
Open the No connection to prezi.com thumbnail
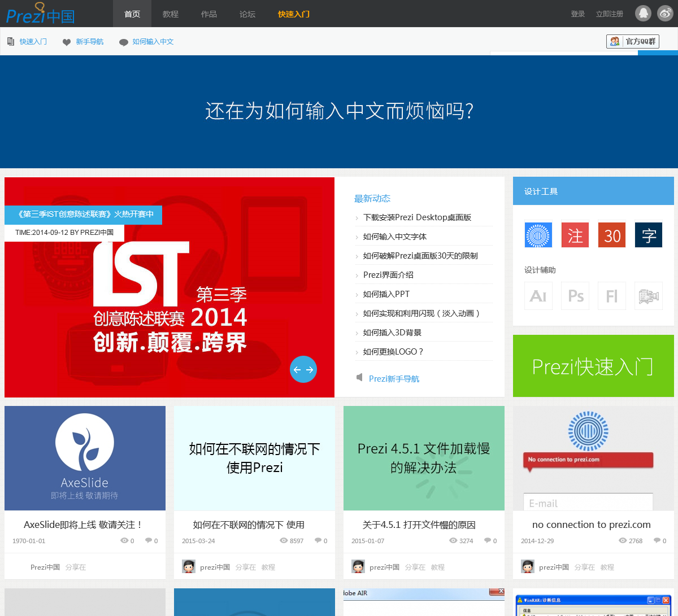tap(593, 458)
